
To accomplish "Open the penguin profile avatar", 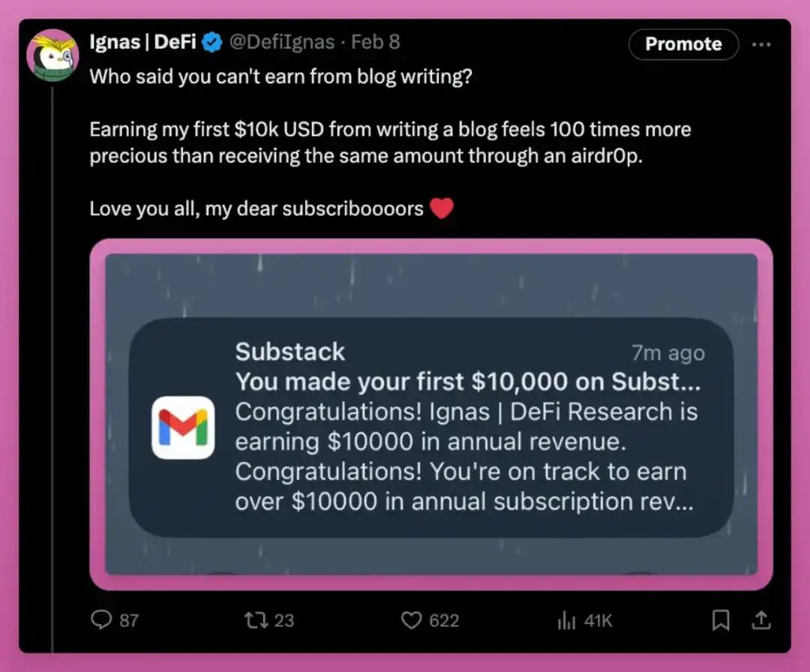I will coord(52,55).
